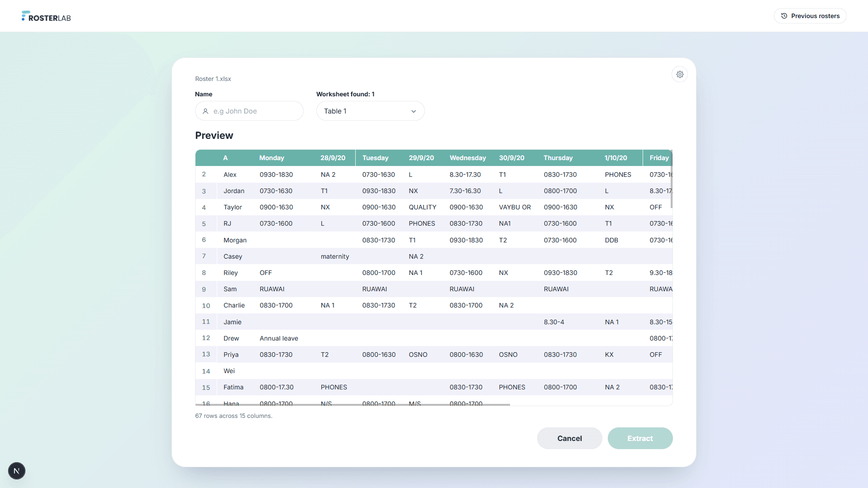Select the Monday column header
Screen dimensions: 868x488
(x=272, y=158)
